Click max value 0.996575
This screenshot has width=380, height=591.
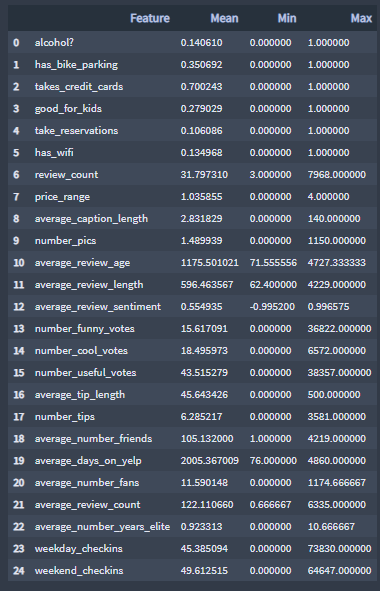point(328,306)
